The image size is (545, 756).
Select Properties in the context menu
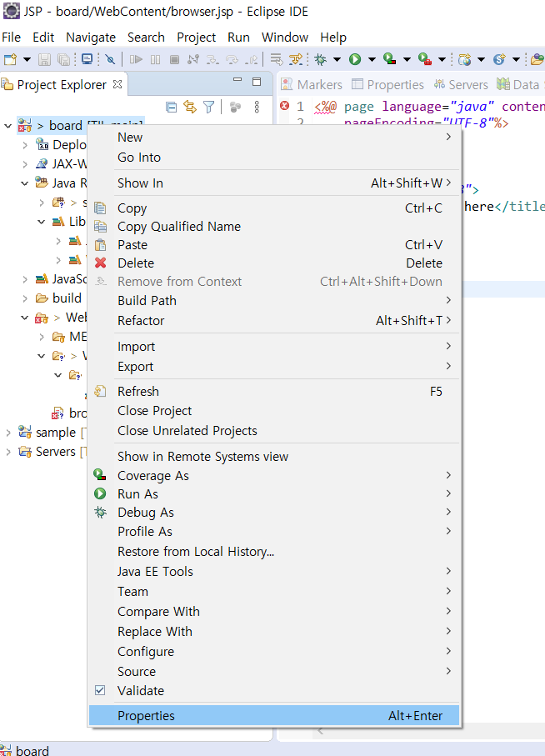[x=275, y=715]
